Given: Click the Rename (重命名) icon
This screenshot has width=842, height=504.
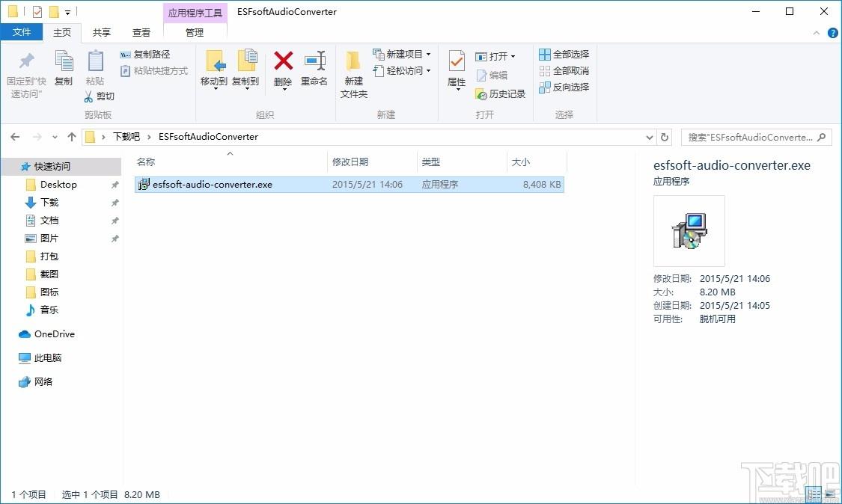Looking at the screenshot, I should pyautogui.click(x=314, y=61).
